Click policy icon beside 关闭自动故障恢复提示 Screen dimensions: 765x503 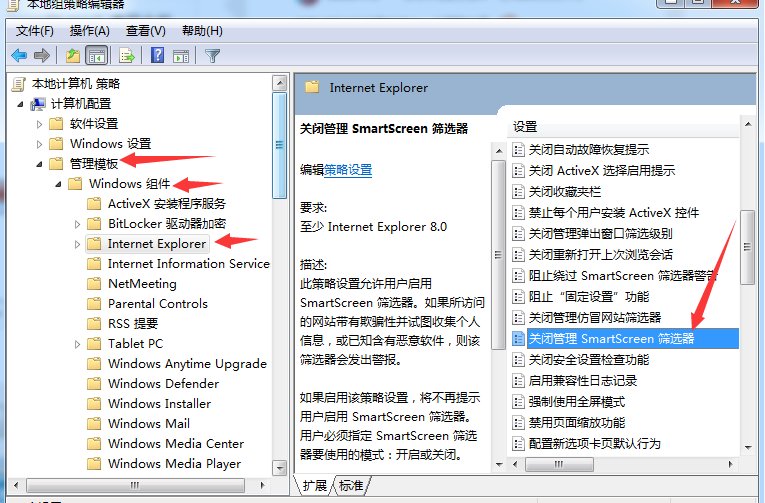[x=518, y=149]
